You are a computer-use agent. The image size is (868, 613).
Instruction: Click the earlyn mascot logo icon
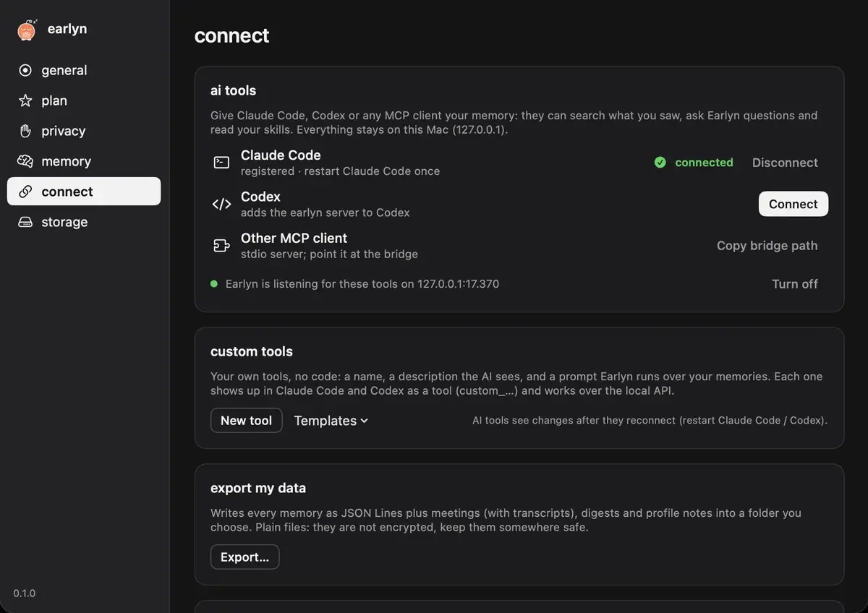click(x=26, y=30)
